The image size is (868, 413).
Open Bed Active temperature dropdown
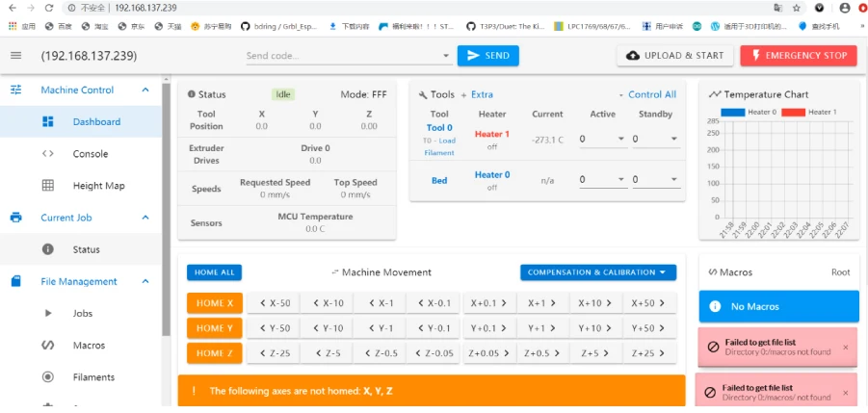(621, 180)
